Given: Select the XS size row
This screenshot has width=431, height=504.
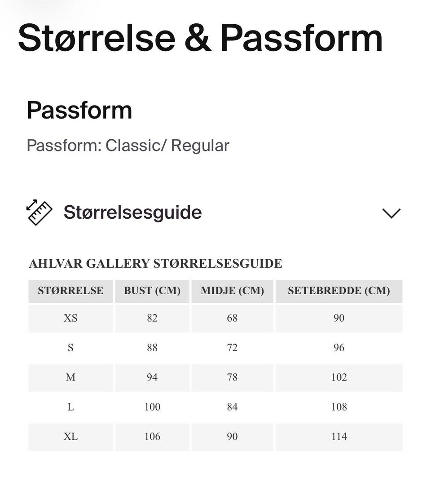Looking at the screenshot, I should 70,318.
